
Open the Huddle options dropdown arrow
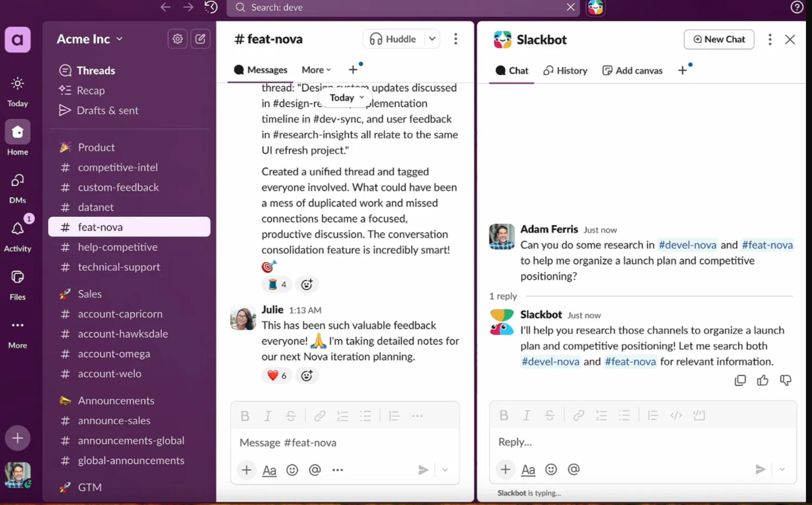pyautogui.click(x=432, y=39)
